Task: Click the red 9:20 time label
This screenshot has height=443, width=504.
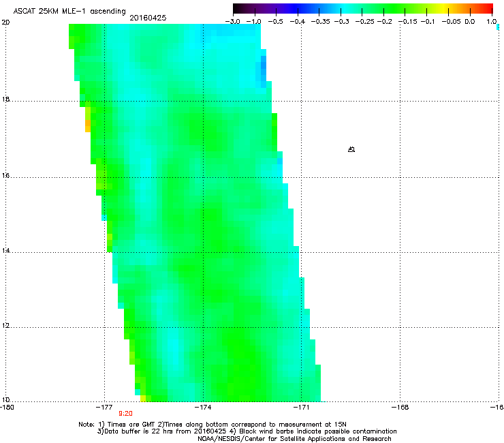Action: [x=125, y=414]
